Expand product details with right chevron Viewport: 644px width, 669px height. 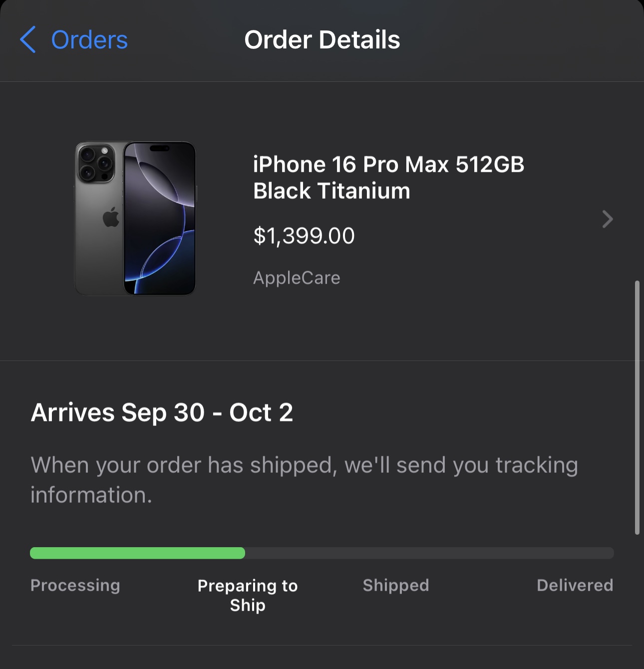(x=607, y=219)
